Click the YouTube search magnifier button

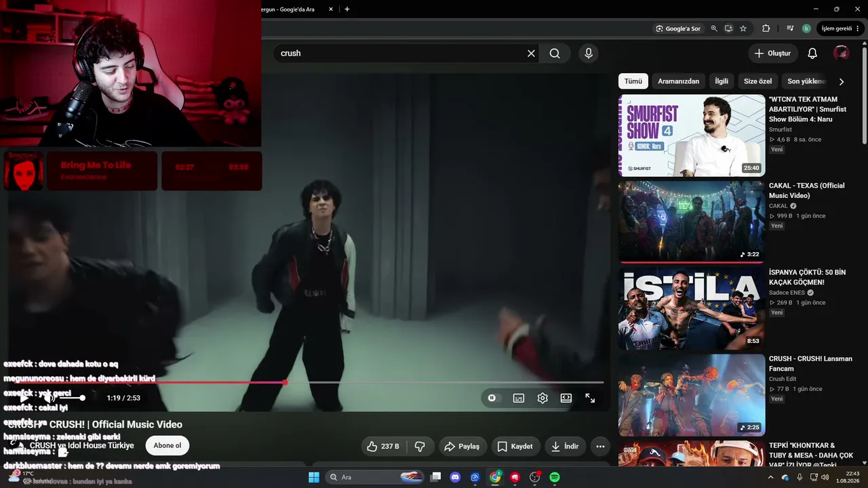coord(555,54)
